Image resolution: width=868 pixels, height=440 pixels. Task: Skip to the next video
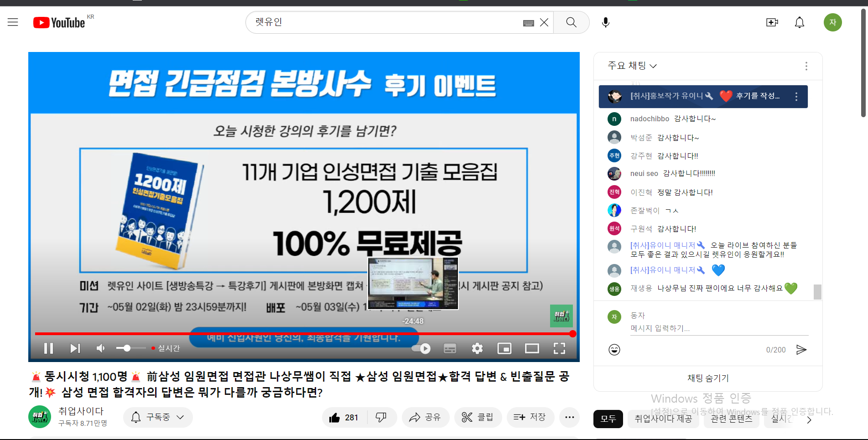(x=75, y=348)
